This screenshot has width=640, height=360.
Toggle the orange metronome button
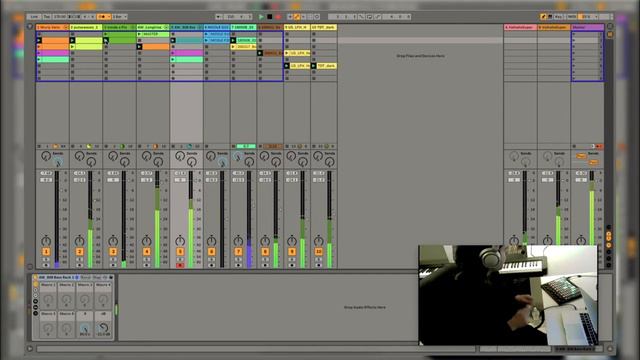tap(103, 17)
